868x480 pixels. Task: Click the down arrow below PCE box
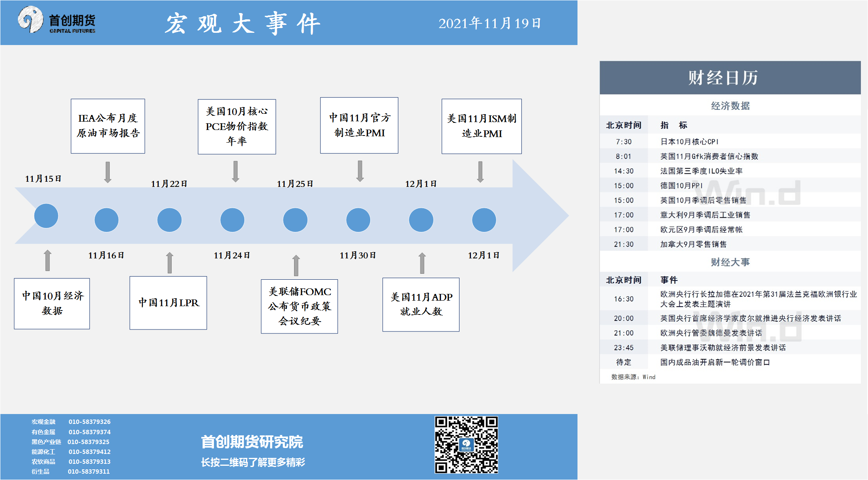236,171
